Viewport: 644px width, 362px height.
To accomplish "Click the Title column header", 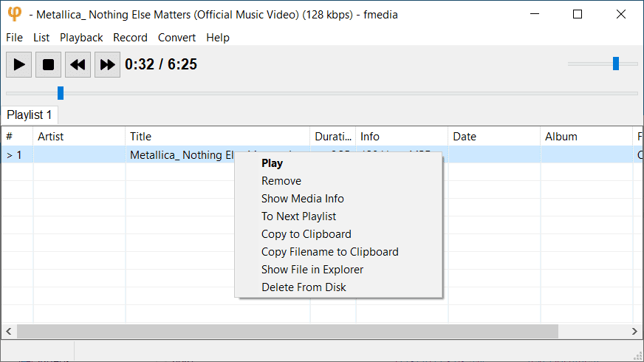I will [218, 137].
